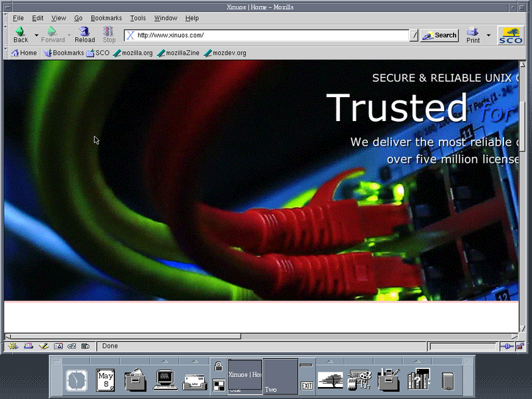
Task: Click Home on the bookmarks toolbar
Action: pos(24,53)
